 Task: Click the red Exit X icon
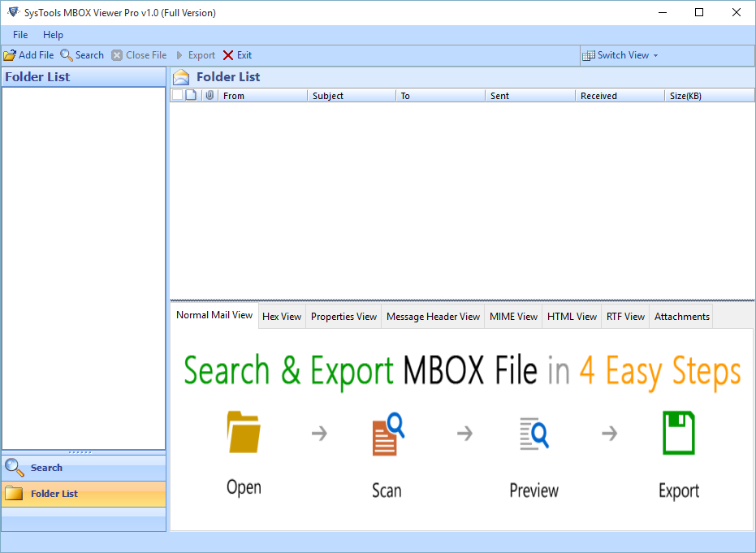[228, 55]
